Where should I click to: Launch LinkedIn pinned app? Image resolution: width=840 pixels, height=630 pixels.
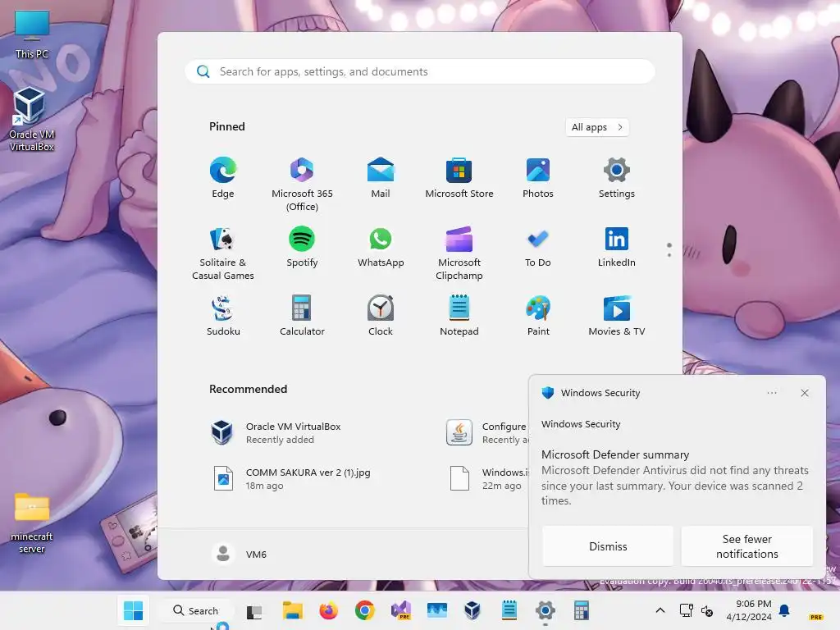pos(617,247)
